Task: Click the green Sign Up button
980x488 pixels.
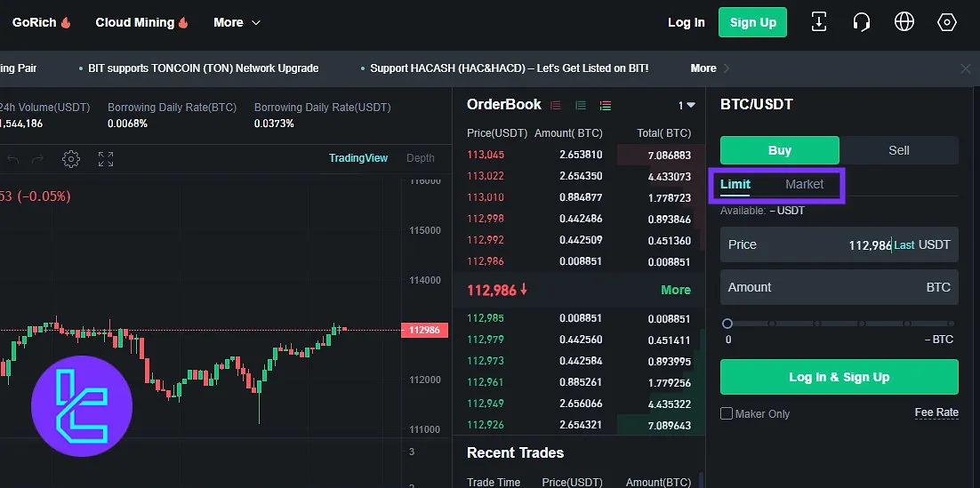Action: click(752, 22)
